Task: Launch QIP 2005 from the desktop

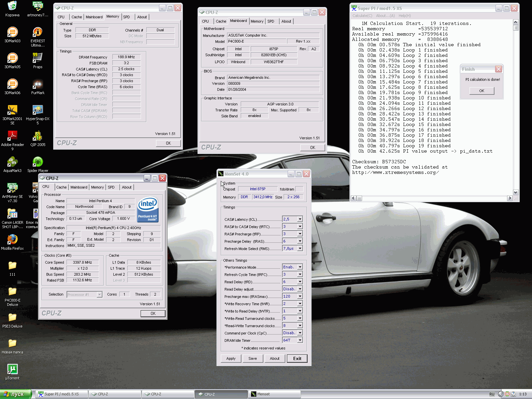Action: click(x=38, y=139)
